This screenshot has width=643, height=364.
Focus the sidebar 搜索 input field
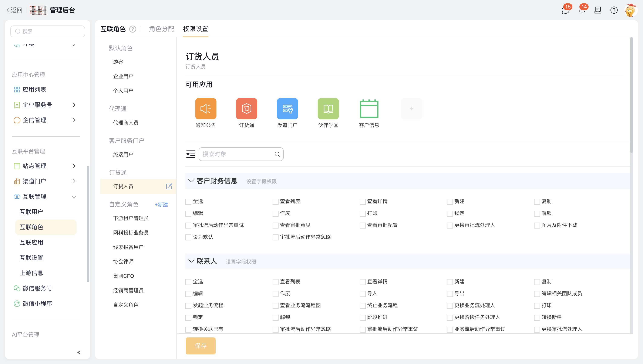point(48,31)
